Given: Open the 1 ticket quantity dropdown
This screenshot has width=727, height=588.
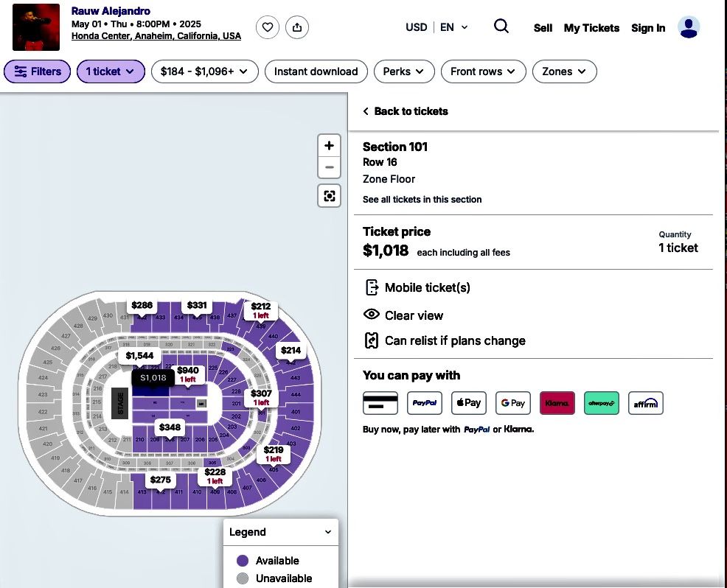Looking at the screenshot, I should click(x=111, y=71).
